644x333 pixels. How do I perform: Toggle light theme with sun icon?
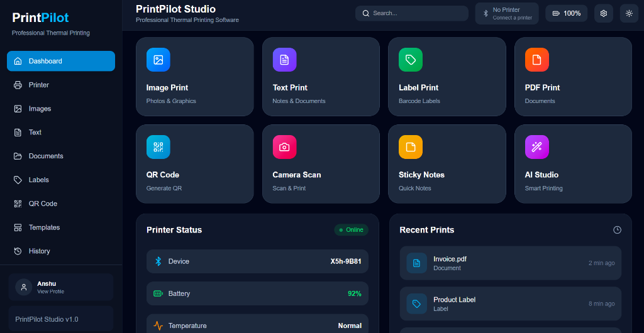pyautogui.click(x=629, y=14)
